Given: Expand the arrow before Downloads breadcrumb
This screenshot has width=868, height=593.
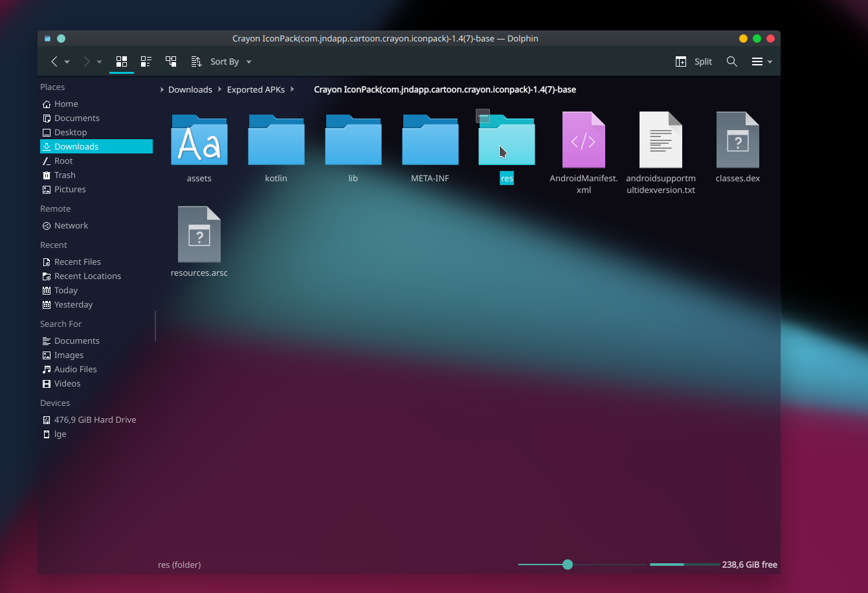Looking at the screenshot, I should click(162, 89).
